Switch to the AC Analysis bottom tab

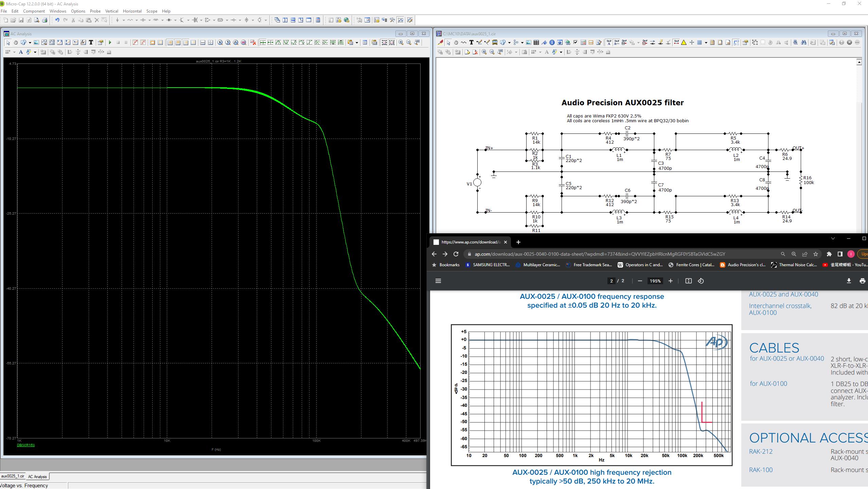(x=37, y=476)
